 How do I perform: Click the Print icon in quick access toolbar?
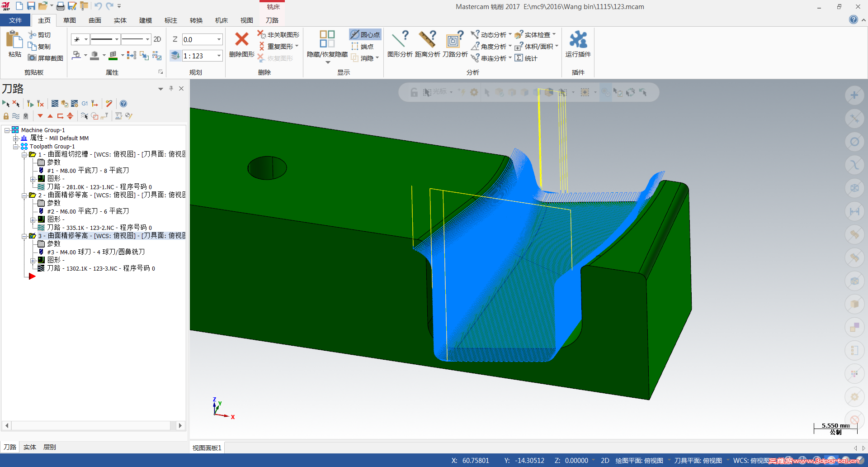(x=60, y=6)
